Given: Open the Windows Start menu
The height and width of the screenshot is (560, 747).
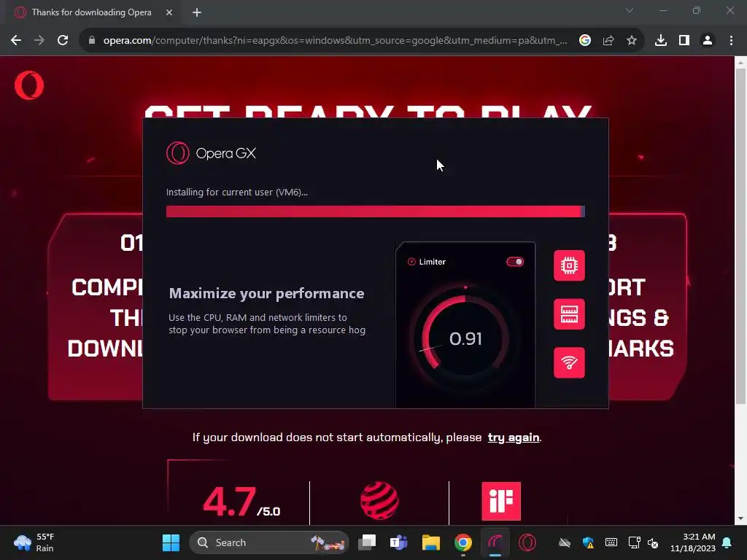Looking at the screenshot, I should 171,542.
